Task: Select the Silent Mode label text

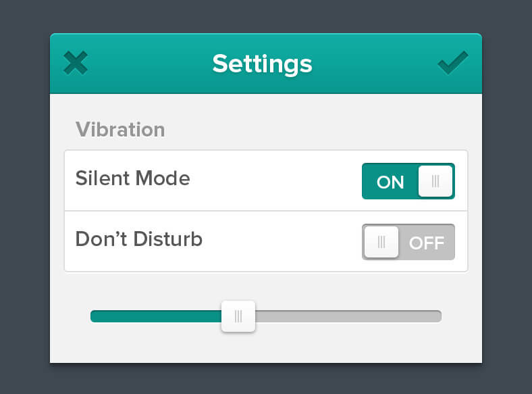Action: coord(132,178)
